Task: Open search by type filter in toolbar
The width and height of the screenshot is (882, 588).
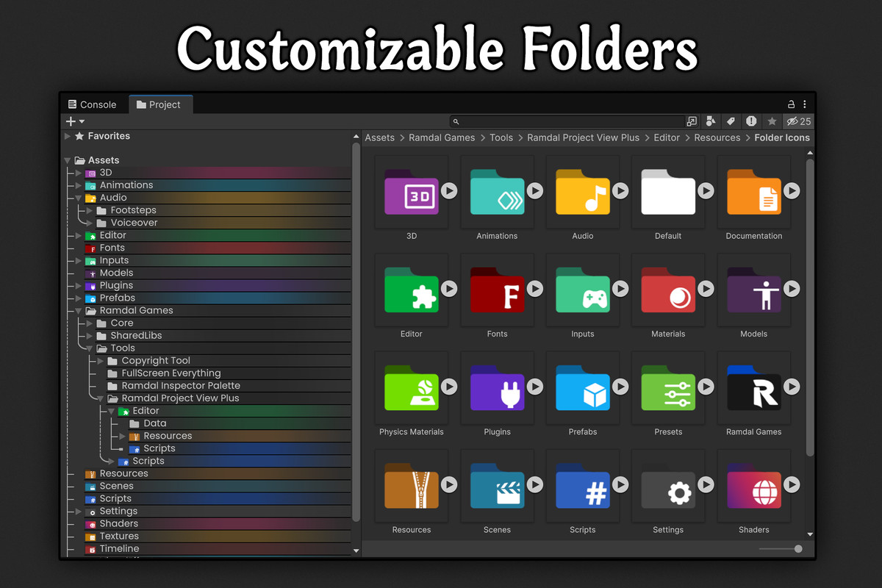Action: [711, 121]
